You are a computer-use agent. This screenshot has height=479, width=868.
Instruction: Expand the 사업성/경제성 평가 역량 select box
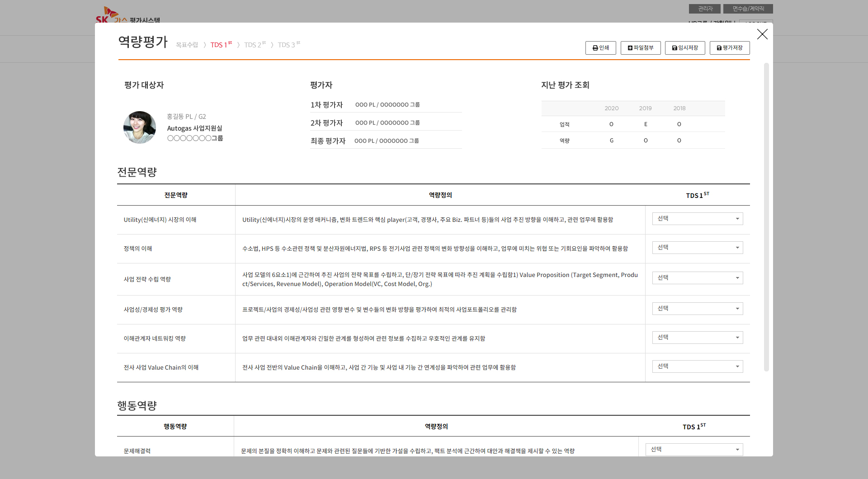click(x=697, y=309)
